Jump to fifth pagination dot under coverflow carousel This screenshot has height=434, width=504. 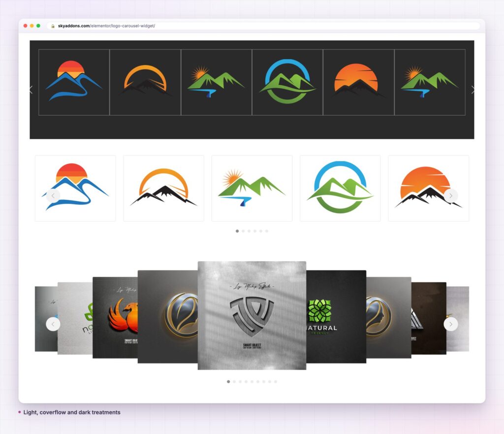[x=252, y=382]
